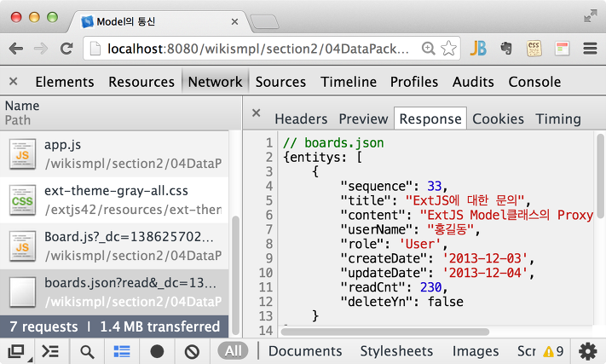
Task: Open the JB extension icon
Action: (478, 49)
